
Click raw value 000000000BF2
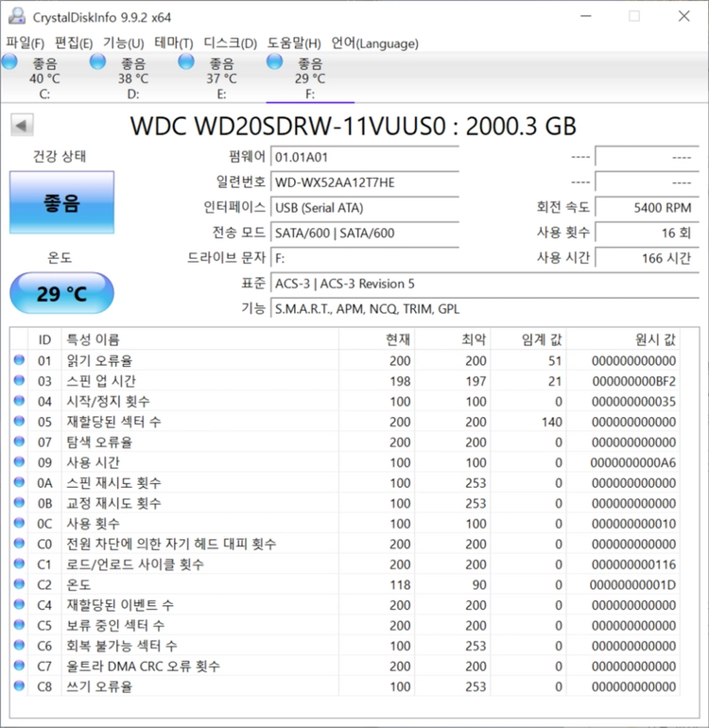[633, 381]
